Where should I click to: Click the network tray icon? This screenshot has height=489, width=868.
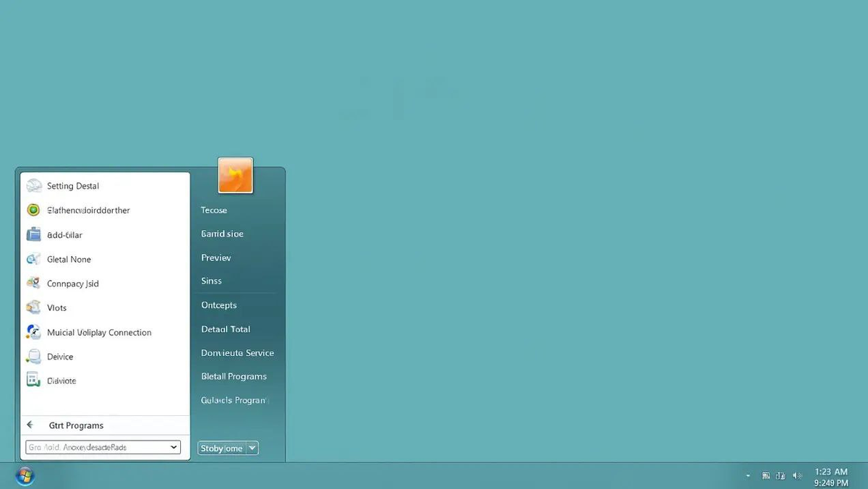781,476
